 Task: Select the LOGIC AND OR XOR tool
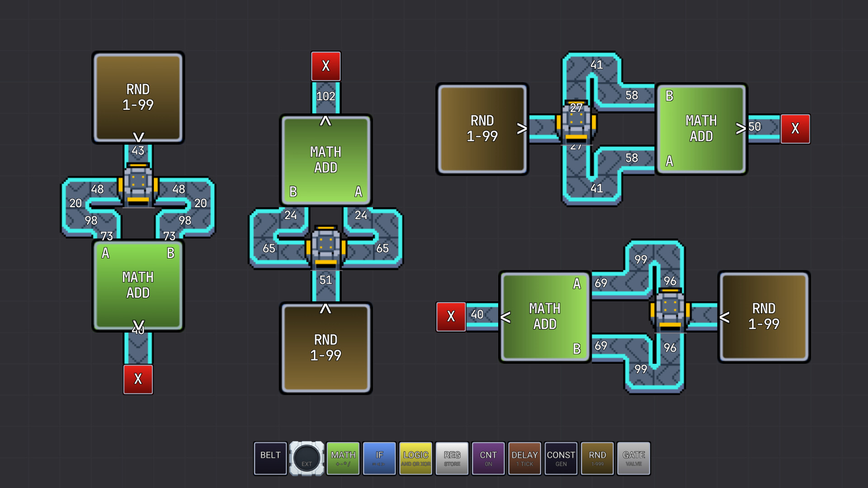(x=415, y=458)
